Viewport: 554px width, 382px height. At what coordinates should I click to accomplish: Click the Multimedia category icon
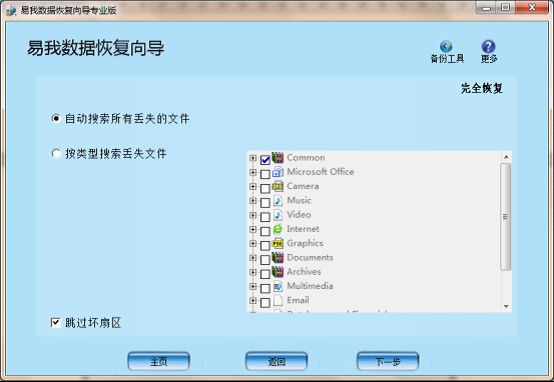[x=278, y=286]
